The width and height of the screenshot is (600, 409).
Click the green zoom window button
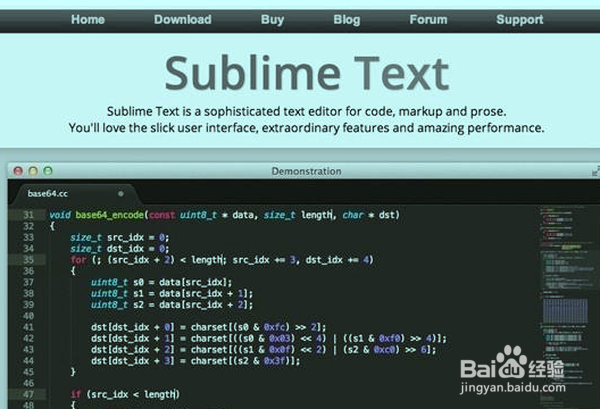point(48,171)
